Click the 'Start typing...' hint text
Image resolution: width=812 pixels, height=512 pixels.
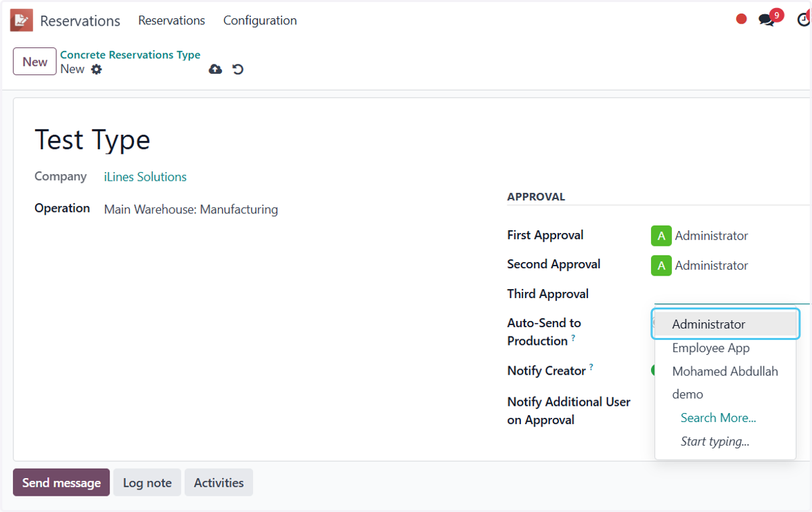tap(715, 442)
